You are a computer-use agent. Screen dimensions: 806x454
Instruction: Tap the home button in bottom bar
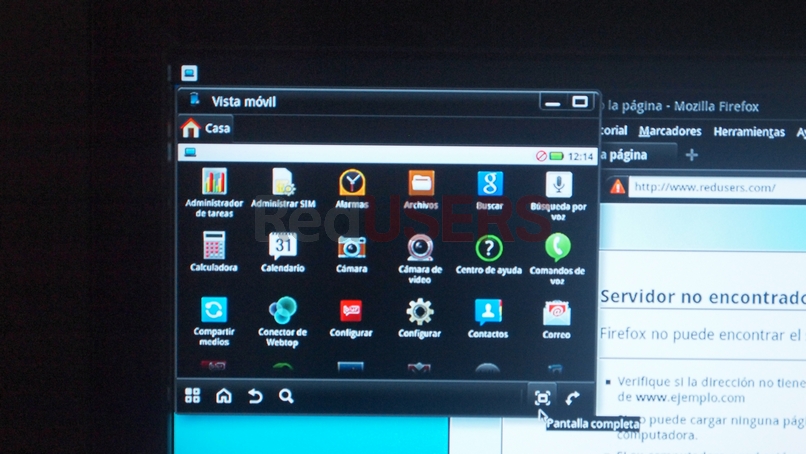pos(224,395)
